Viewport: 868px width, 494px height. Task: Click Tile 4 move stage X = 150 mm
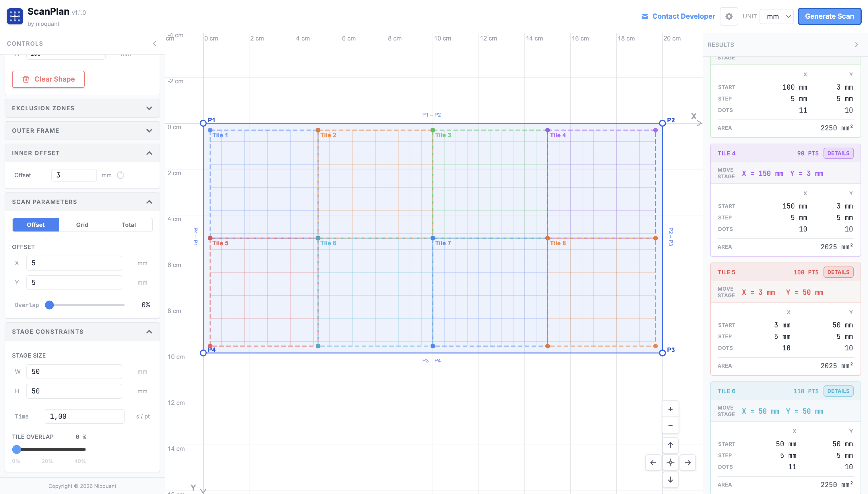763,173
